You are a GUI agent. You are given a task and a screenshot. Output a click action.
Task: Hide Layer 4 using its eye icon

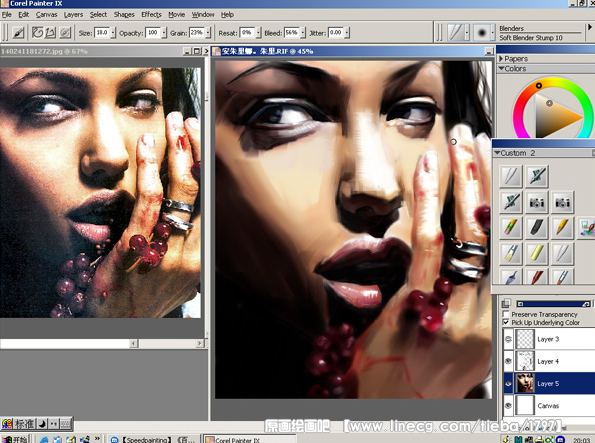(x=508, y=361)
